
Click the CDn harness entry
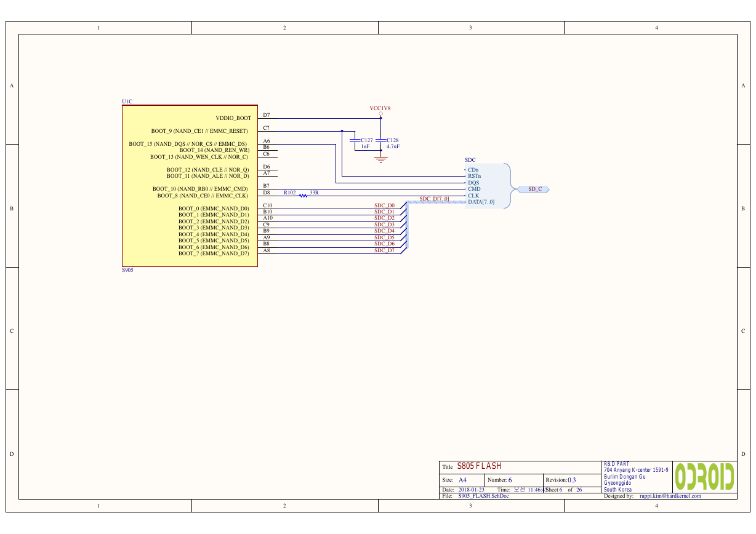tap(473, 170)
